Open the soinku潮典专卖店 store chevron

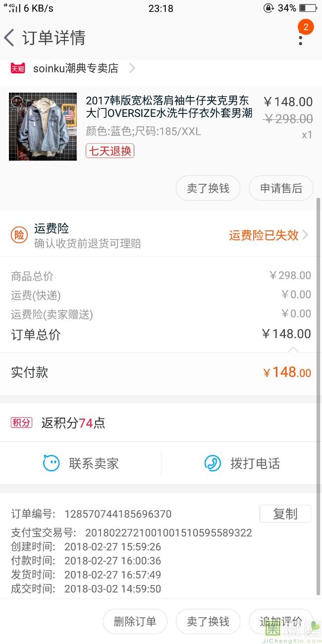pos(132,68)
